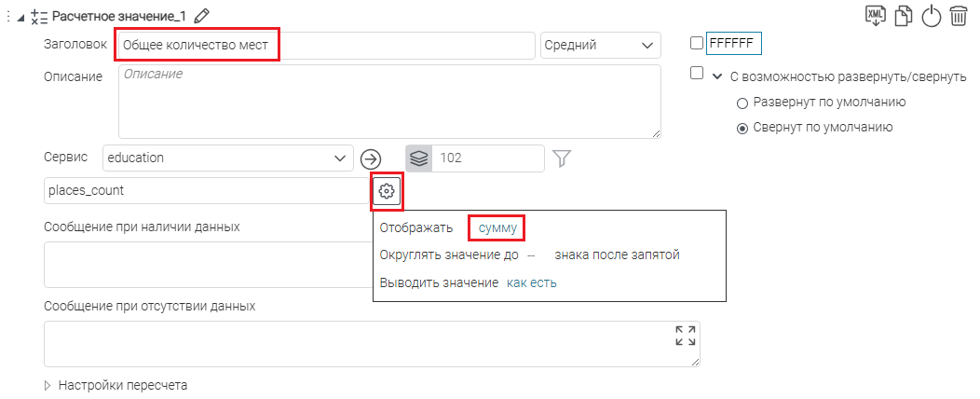Click the arrow circle icon next to education
Screen dimensions: 980x399
click(x=371, y=158)
